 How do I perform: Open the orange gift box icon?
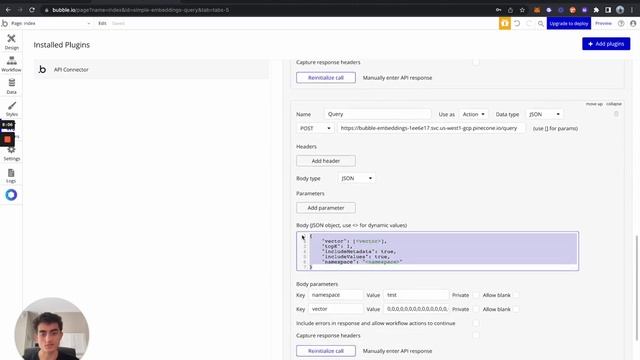(504, 23)
